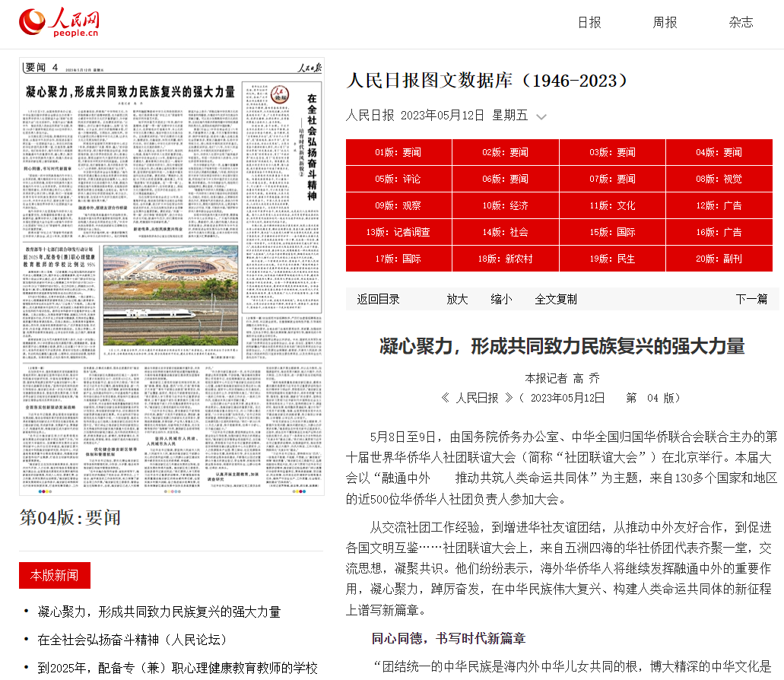Viewport: 784px width, 680px height.
Task: Open the 杂志 menu item
Action: coord(741,23)
